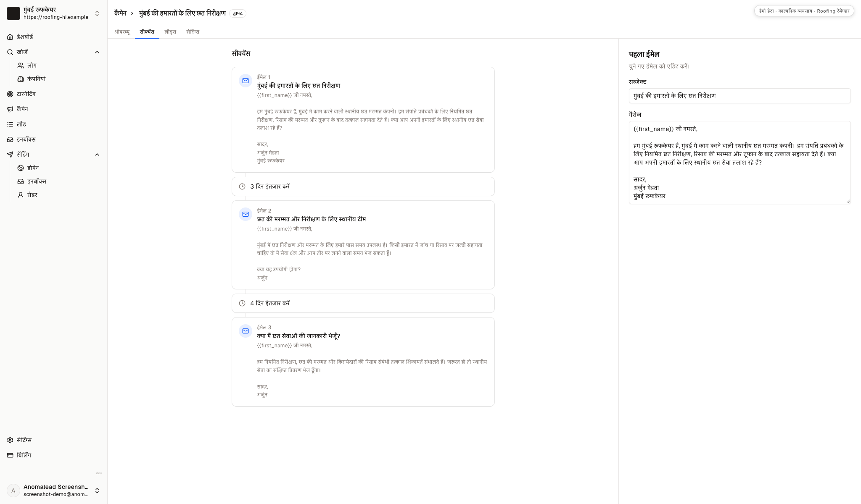Select the ईमेल 3 envelope icon
Image resolution: width=861 pixels, height=504 pixels.
[246, 331]
